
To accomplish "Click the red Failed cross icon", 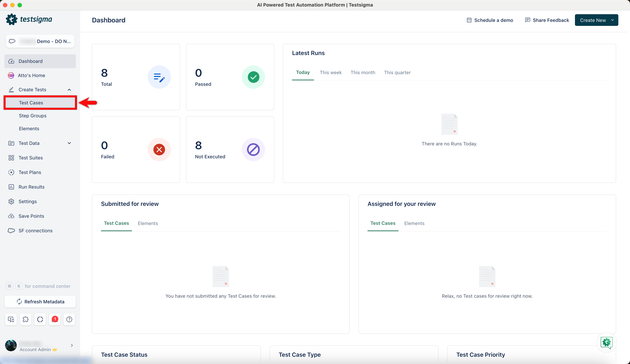I will coord(159,149).
